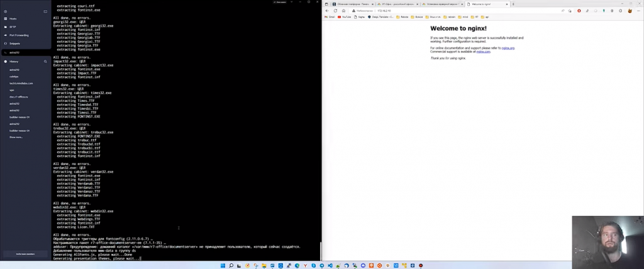Viewport: 644px width, 269px height.
Task: Click the Windows Start button
Action: [223, 266]
